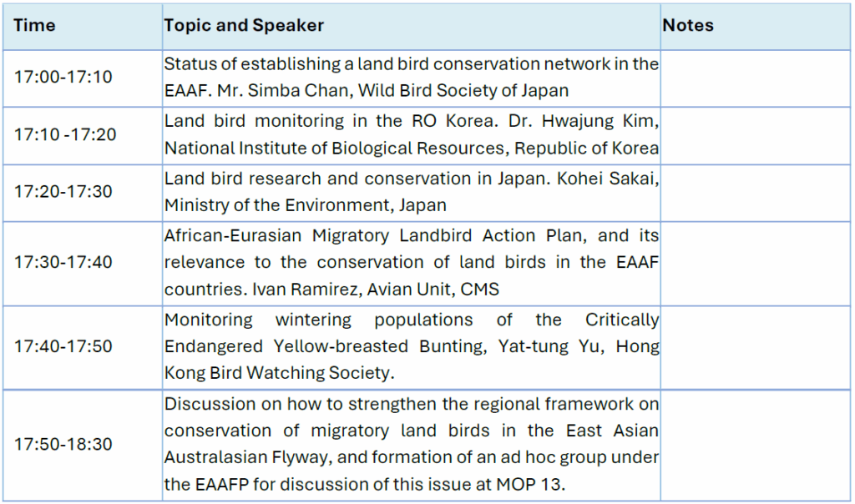855x504 pixels.
Task: Click the Simba Chan conservation network topic
Action: [411, 78]
